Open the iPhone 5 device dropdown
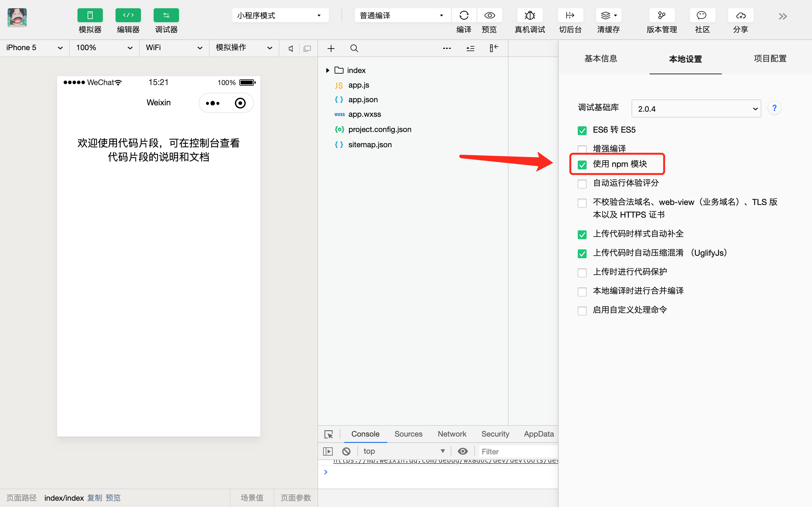 coord(34,48)
